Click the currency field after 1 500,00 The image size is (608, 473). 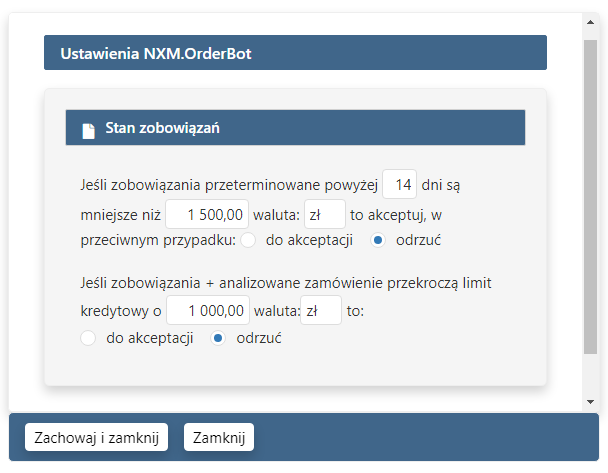324,213
